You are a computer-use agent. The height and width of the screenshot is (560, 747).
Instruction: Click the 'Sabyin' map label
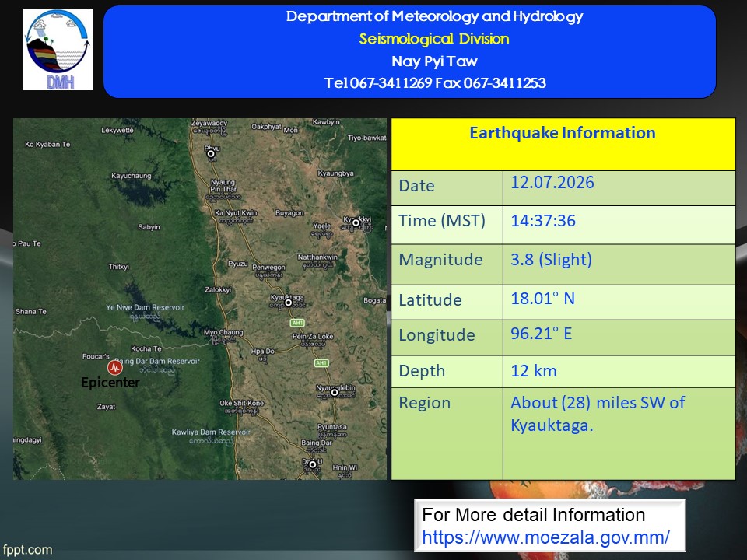[x=149, y=227]
